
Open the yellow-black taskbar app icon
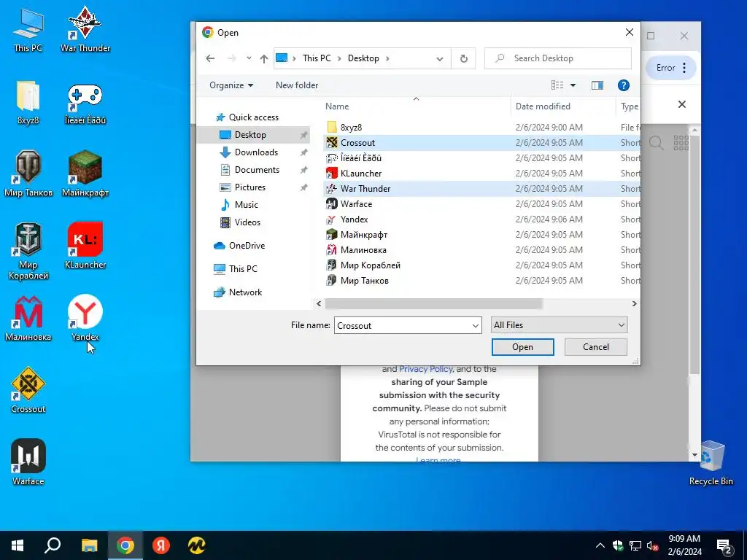point(196,545)
